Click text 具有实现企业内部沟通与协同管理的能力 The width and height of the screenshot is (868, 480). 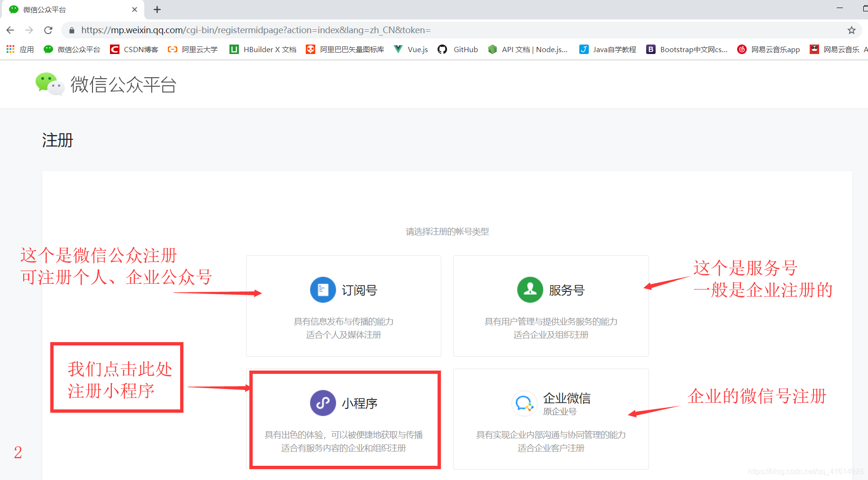click(551, 435)
